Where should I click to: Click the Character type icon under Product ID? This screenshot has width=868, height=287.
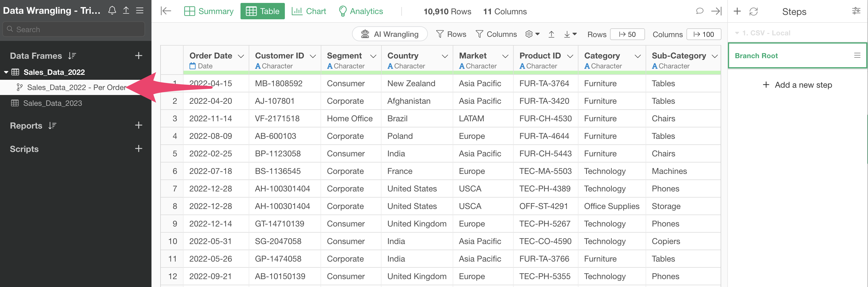tap(522, 66)
